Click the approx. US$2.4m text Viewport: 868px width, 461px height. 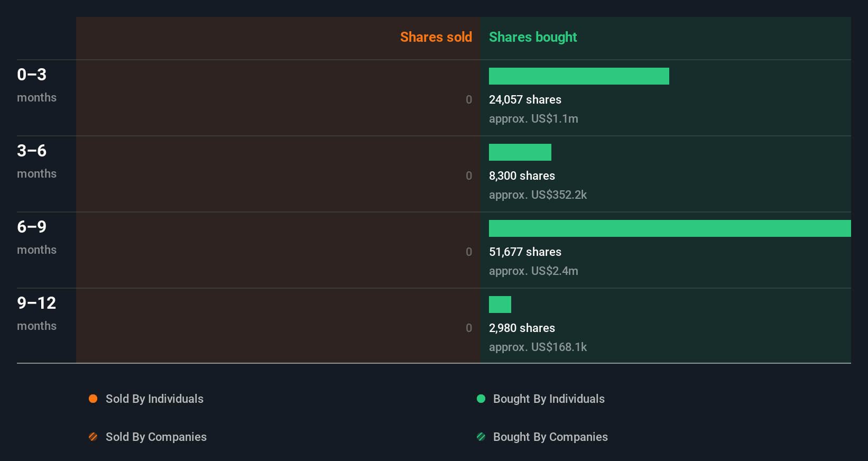(x=533, y=271)
